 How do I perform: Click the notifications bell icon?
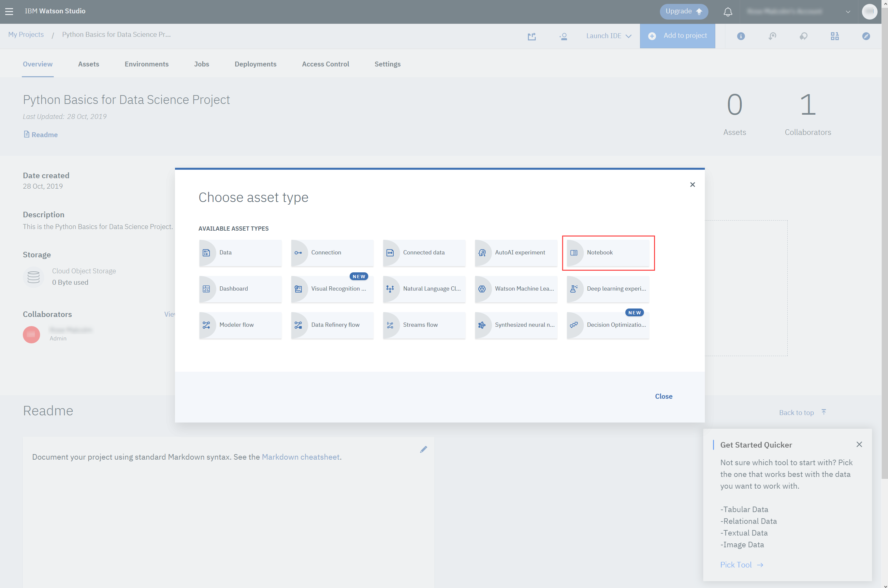coord(727,12)
